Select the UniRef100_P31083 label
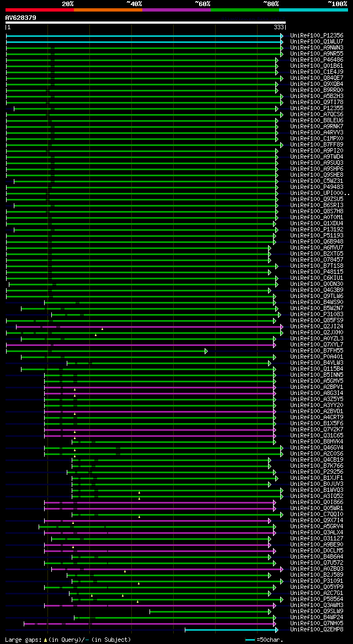 [x=317, y=315]
